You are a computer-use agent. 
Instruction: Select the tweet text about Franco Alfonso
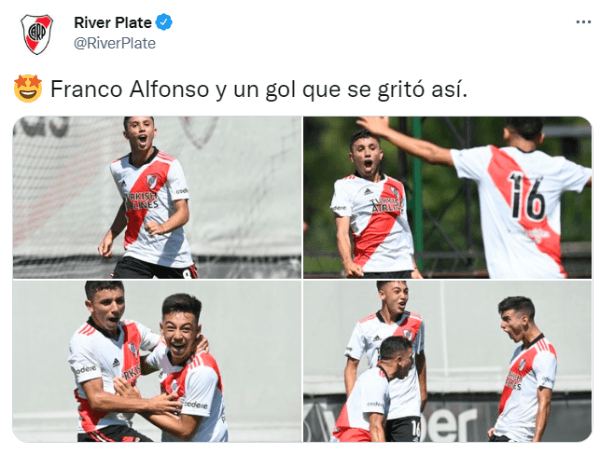click(259, 89)
